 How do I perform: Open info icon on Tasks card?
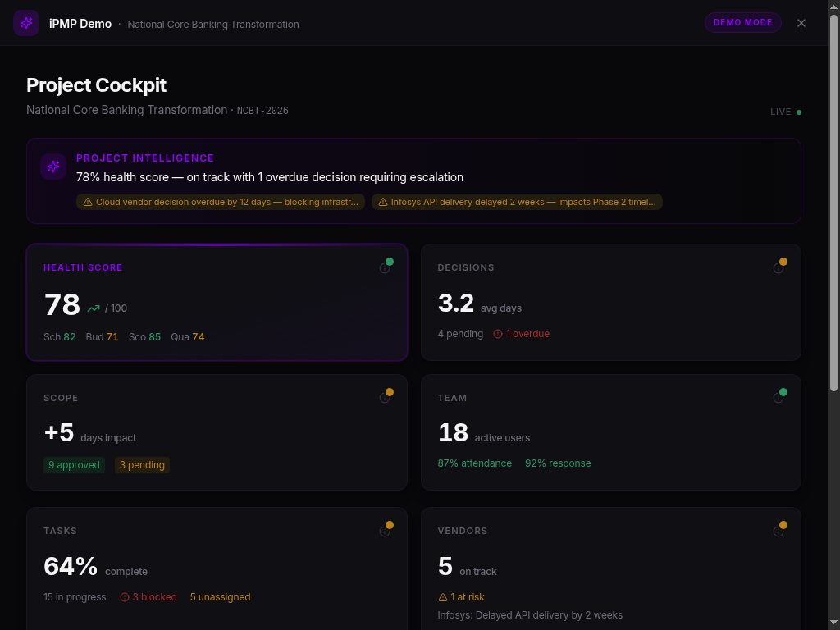[384, 532]
